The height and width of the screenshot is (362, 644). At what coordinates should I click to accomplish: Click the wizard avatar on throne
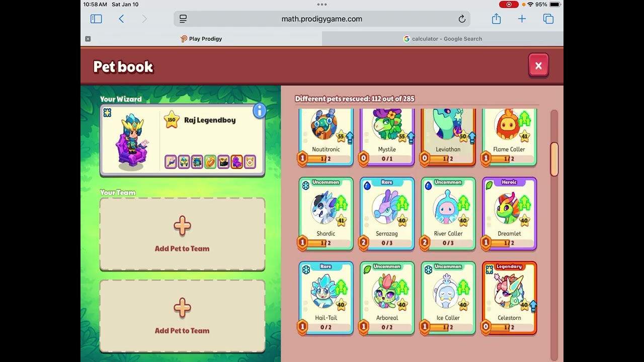pyautogui.click(x=132, y=142)
